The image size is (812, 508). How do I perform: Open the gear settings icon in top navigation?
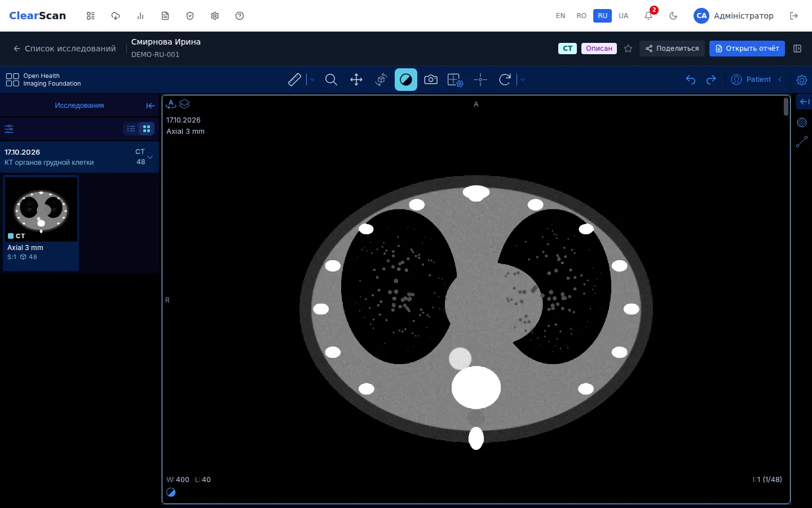point(215,16)
